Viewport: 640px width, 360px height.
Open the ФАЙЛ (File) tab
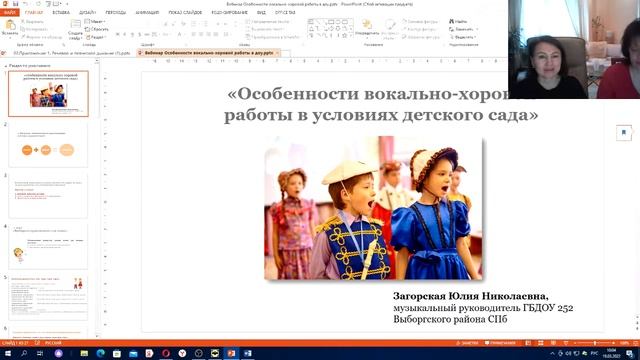tap(9, 13)
